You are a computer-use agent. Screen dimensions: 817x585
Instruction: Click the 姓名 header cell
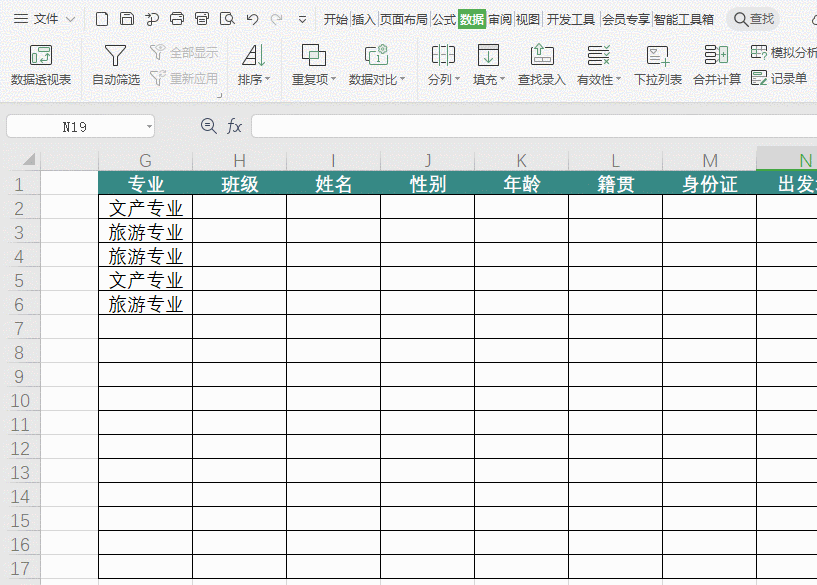click(x=333, y=183)
